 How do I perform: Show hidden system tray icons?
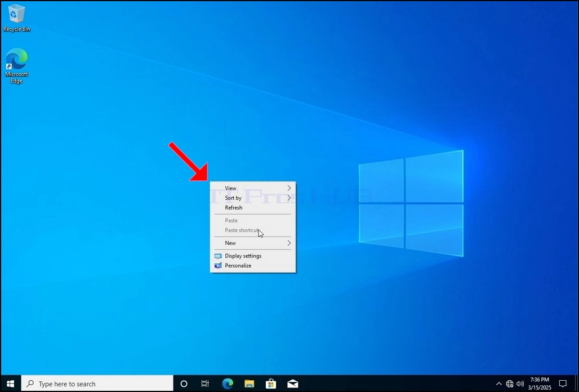[498, 384]
